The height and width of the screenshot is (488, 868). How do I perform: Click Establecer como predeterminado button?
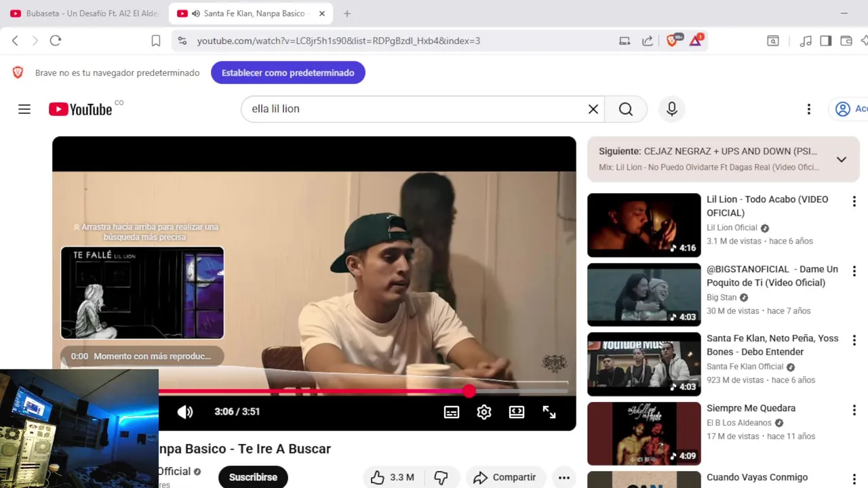coord(288,73)
